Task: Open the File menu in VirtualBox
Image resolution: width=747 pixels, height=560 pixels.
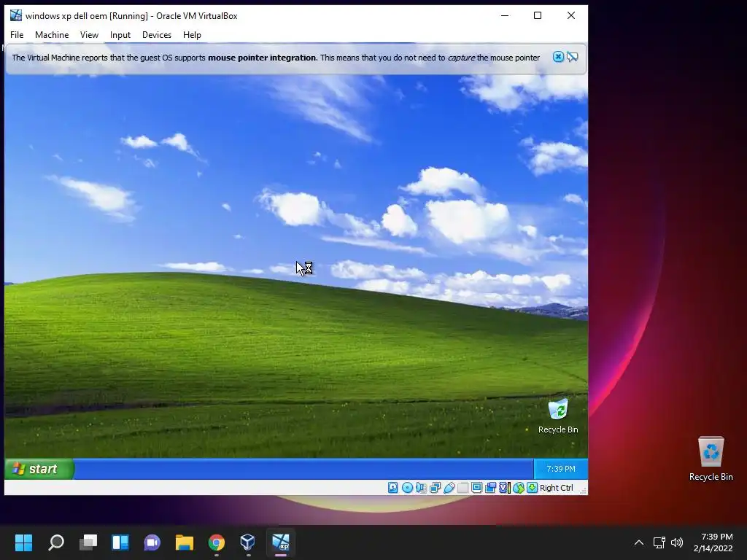Action: [x=17, y=35]
